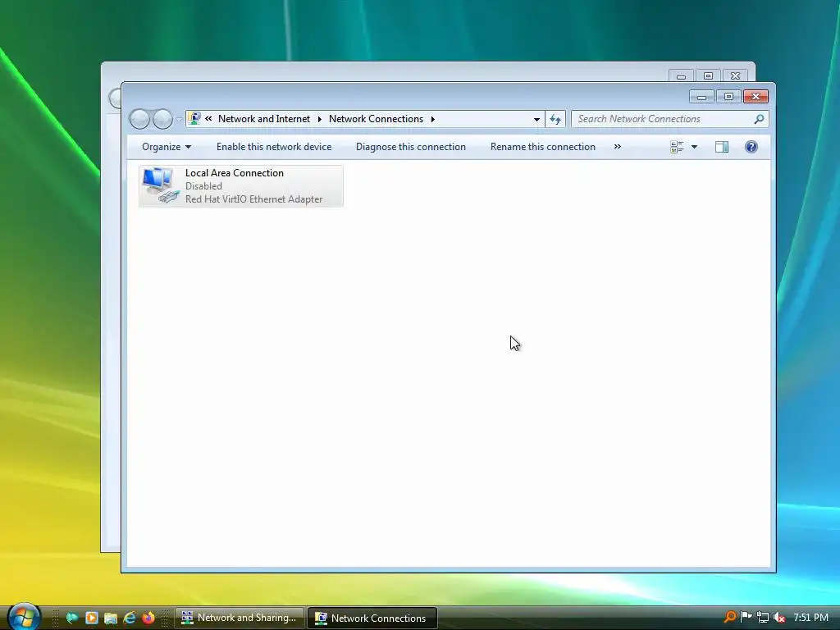Screen dimensions: 840x630
Task: Click the flag tray icon
Action: (746, 617)
